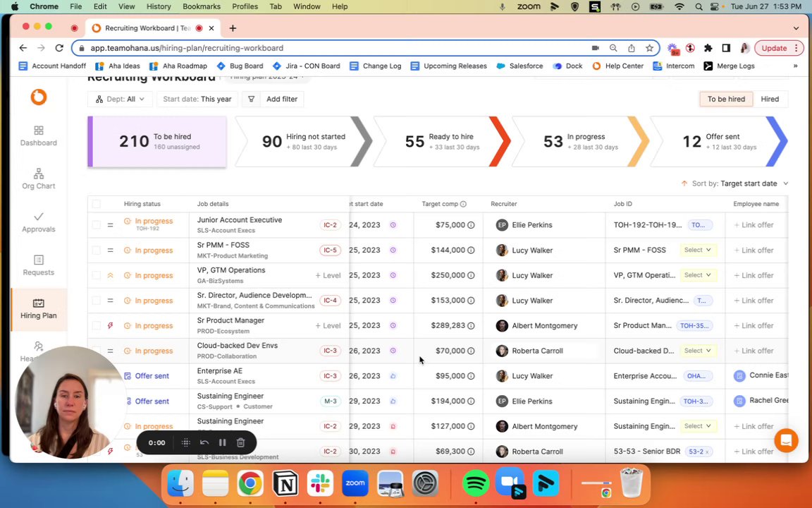
Task: Bookmark this page with the star icon
Action: click(649, 48)
